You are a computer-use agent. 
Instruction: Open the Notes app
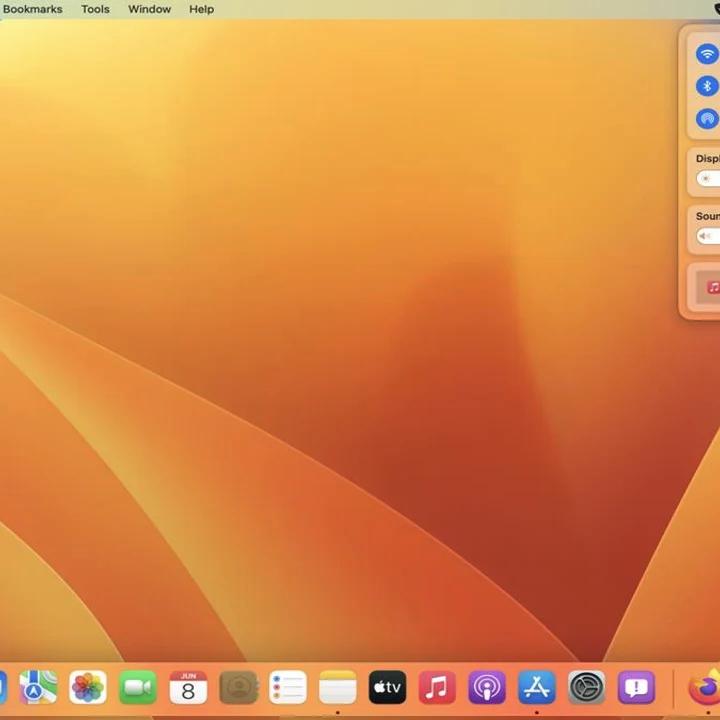[338, 687]
